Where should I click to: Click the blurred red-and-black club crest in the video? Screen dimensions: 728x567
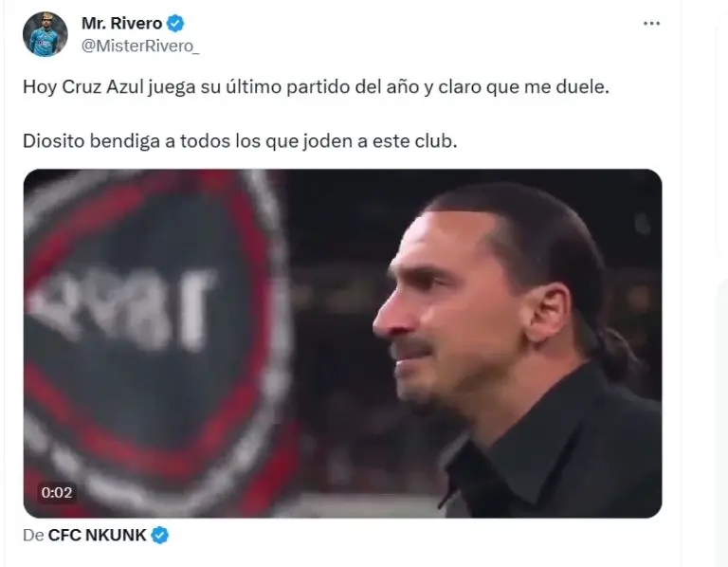pyautogui.click(x=155, y=339)
